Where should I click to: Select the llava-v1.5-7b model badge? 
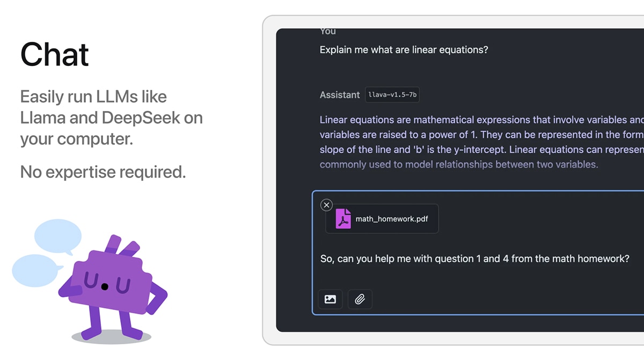(392, 95)
